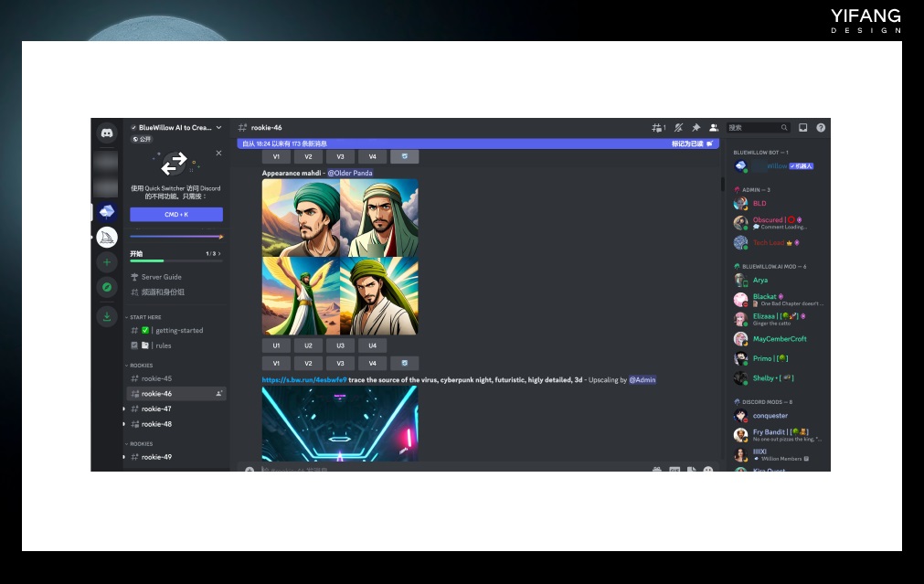Screen dimensions: 924x584
Task: Expand the 开始 1/3 checklist chevron
Action: tap(219, 253)
